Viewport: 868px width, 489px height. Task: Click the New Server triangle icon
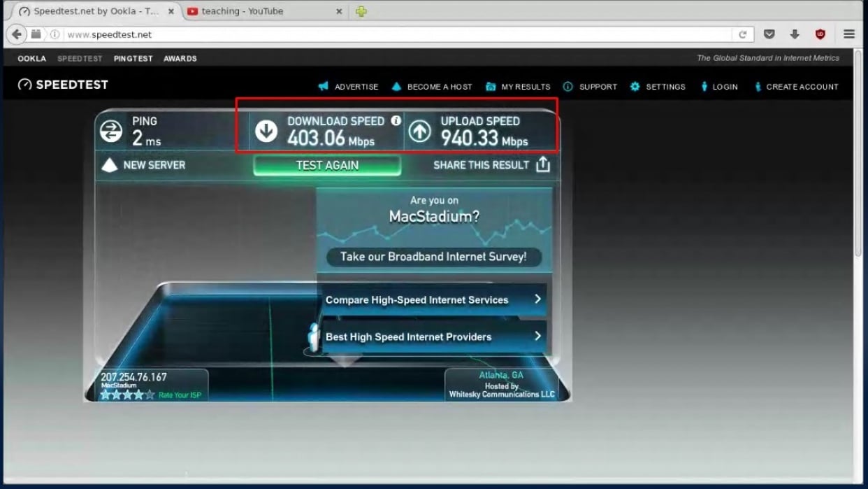(110, 165)
